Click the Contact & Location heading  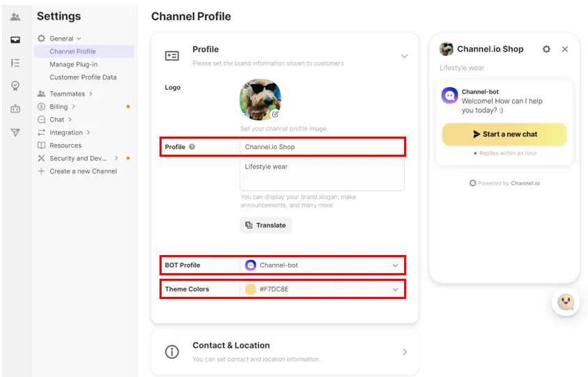click(231, 345)
